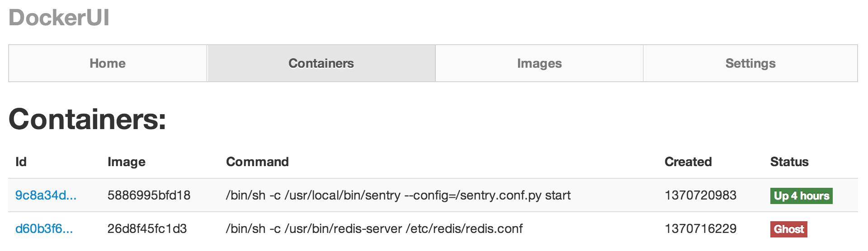Click the green Up 4 hours badge
Viewport: 868px width, 251px height.
[802, 196]
